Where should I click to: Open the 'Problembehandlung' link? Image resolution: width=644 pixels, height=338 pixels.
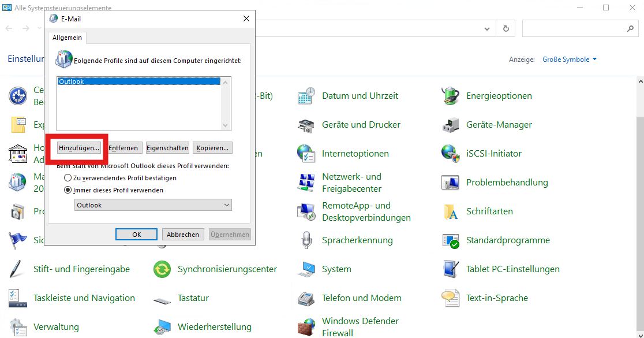coord(507,182)
